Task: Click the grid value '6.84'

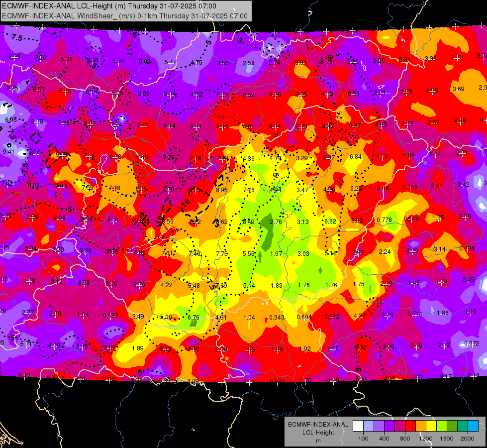Action: (x=356, y=157)
